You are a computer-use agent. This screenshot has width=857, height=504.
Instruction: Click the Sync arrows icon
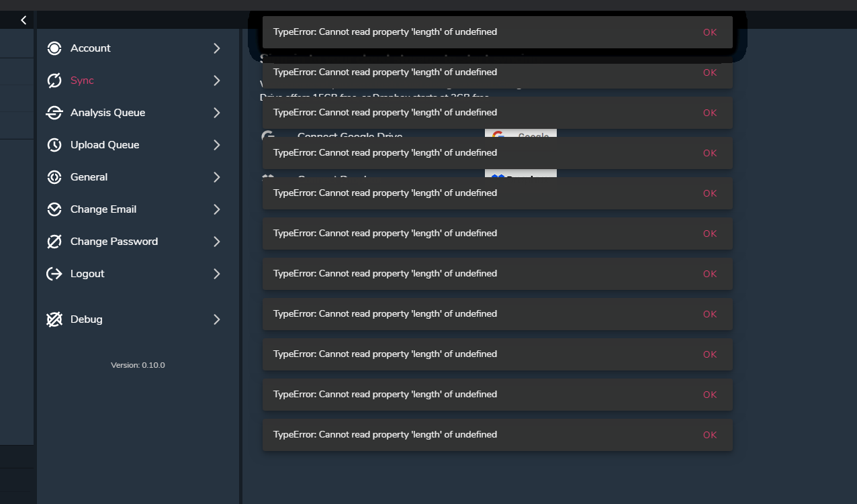click(x=54, y=81)
